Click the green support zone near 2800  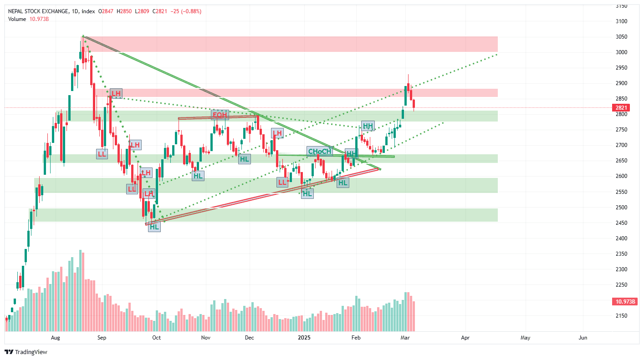(277, 116)
